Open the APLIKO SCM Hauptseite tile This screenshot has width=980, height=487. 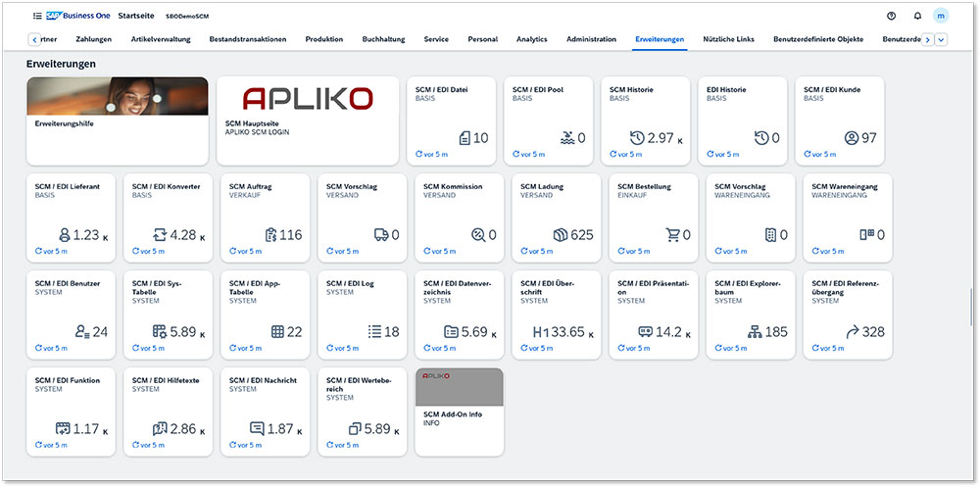click(x=308, y=121)
